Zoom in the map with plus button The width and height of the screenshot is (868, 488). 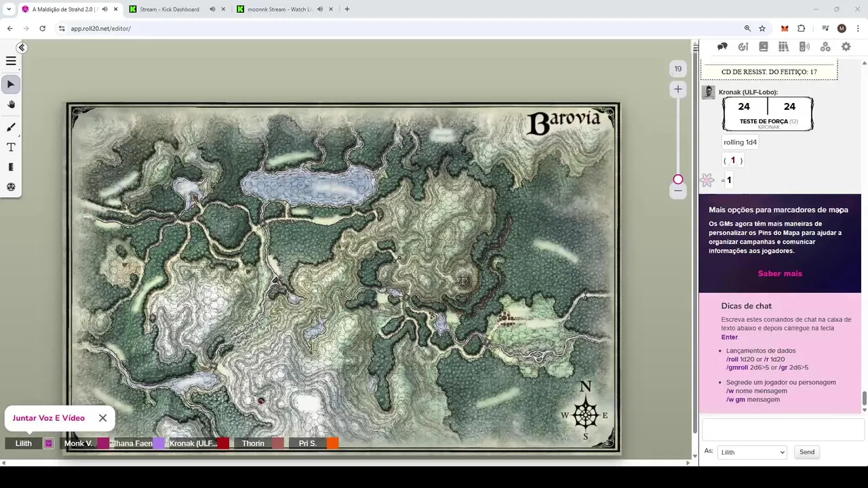[677, 89]
